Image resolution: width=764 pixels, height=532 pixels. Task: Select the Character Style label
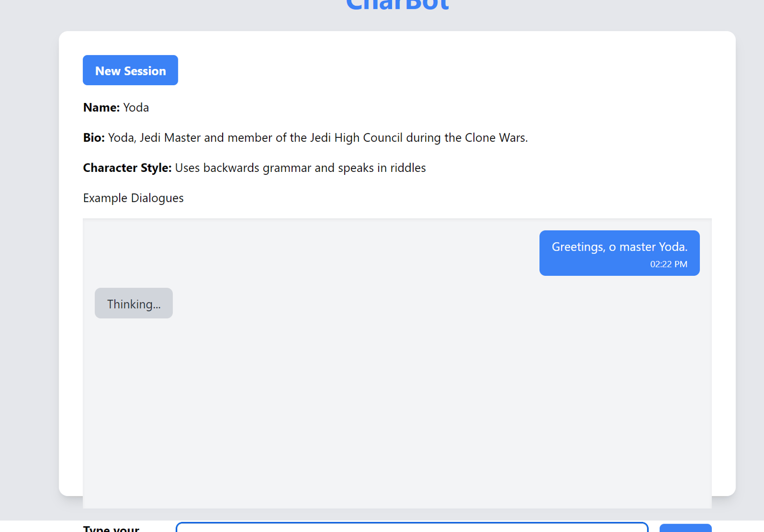point(127,168)
